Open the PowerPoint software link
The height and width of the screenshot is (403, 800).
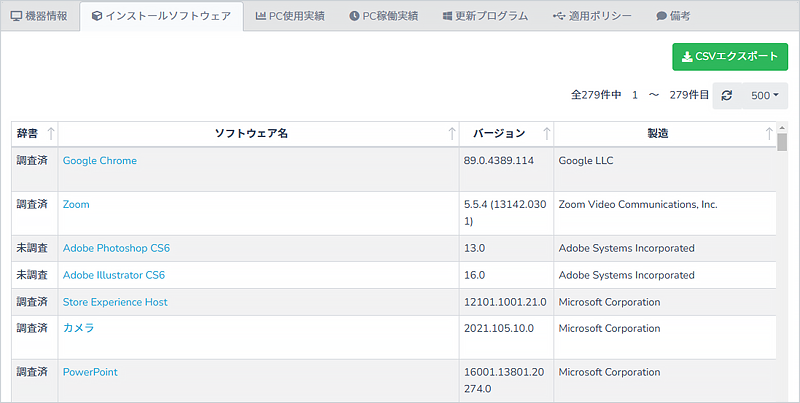tap(90, 372)
